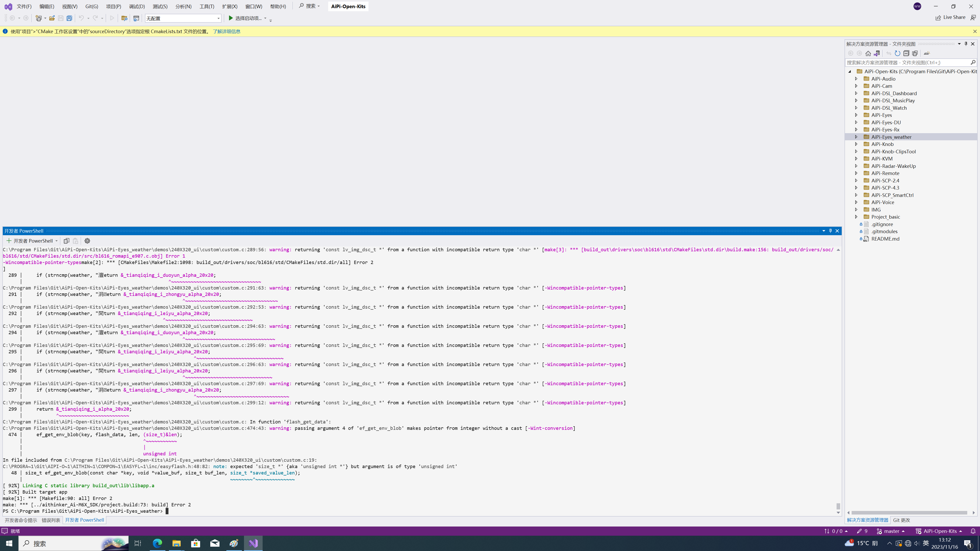980x551 pixels.
Task: Open File Explorer from the taskbar
Action: tap(177, 543)
